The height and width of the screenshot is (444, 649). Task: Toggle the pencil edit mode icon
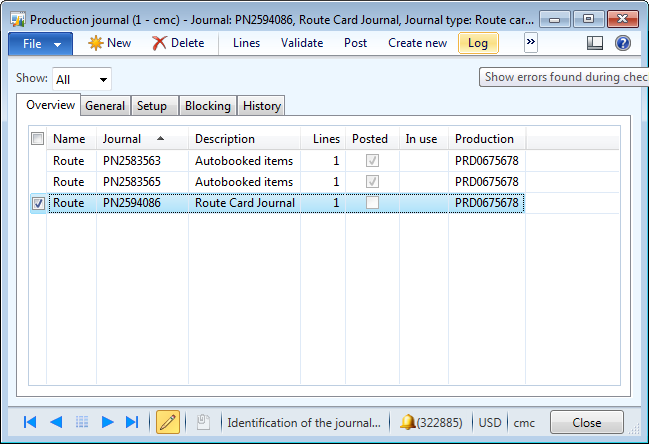pyautogui.click(x=168, y=422)
